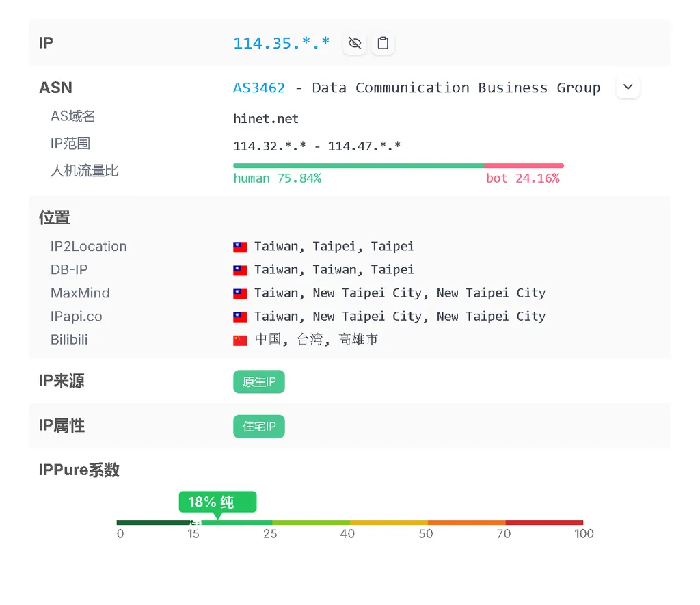Click the 18% 纯 score tooltip

tap(217, 502)
